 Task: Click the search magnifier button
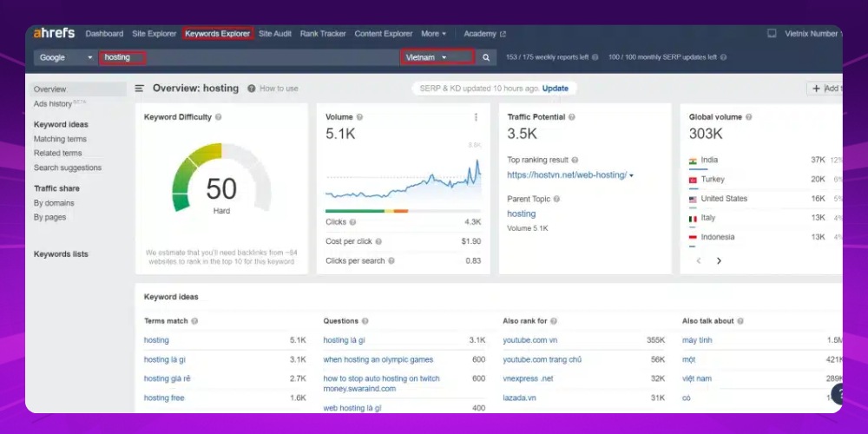(485, 57)
